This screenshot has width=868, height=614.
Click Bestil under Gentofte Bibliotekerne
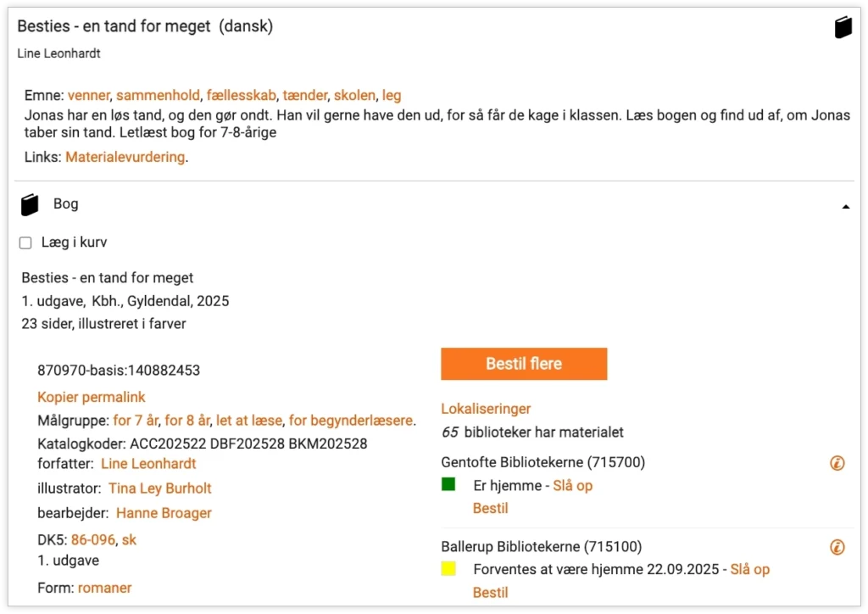click(x=490, y=508)
